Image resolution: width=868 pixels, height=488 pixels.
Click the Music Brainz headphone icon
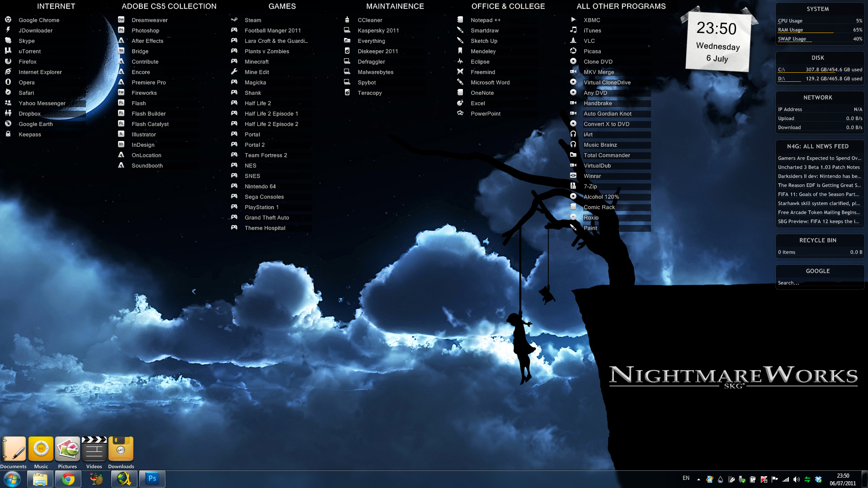(573, 145)
